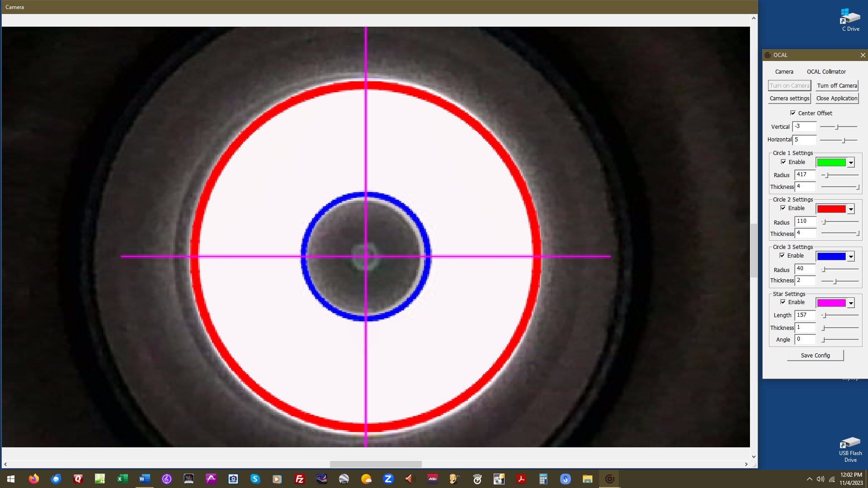Open the Camera menu in OCAL
Screen dimensions: 868x488
point(784,71)
